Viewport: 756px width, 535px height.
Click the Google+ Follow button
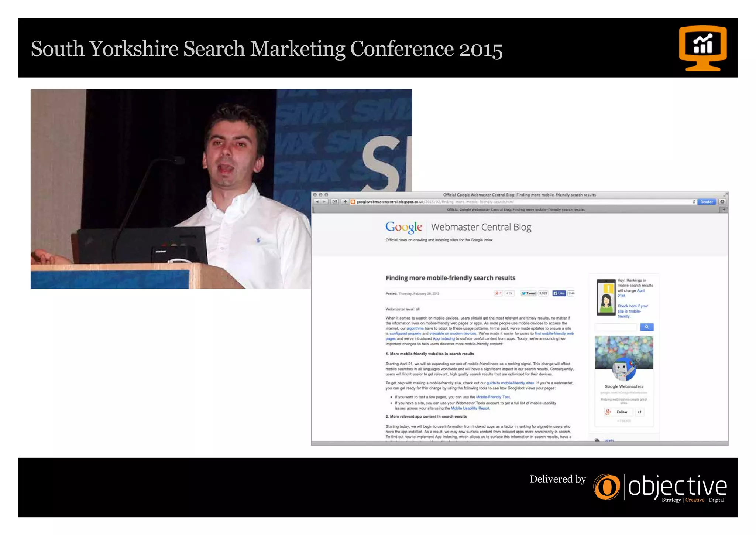(x=618, y=412)
